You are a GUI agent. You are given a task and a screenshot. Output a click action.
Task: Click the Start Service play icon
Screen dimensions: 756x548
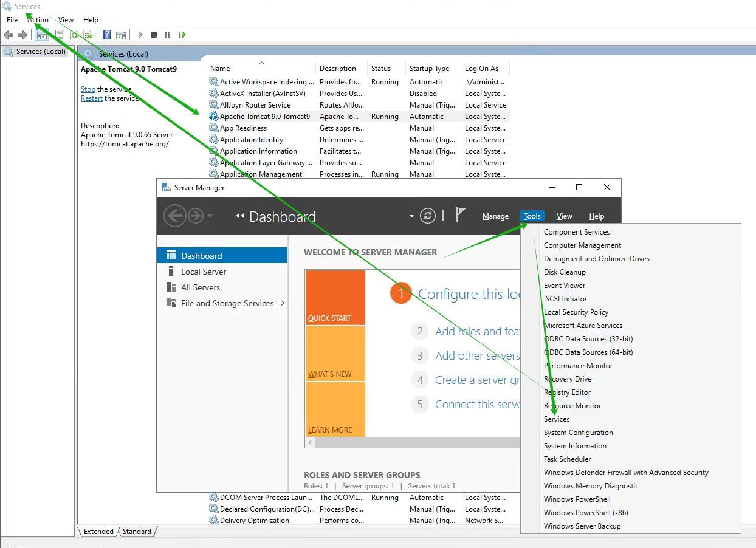[x=140, y=35]
